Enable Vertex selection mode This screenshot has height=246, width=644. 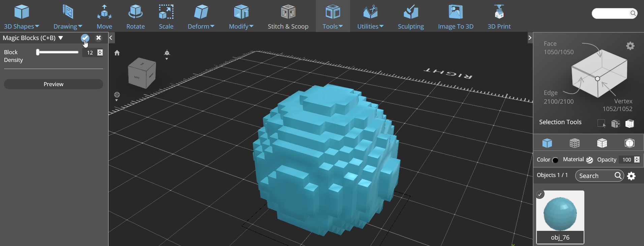coord(617,105)
